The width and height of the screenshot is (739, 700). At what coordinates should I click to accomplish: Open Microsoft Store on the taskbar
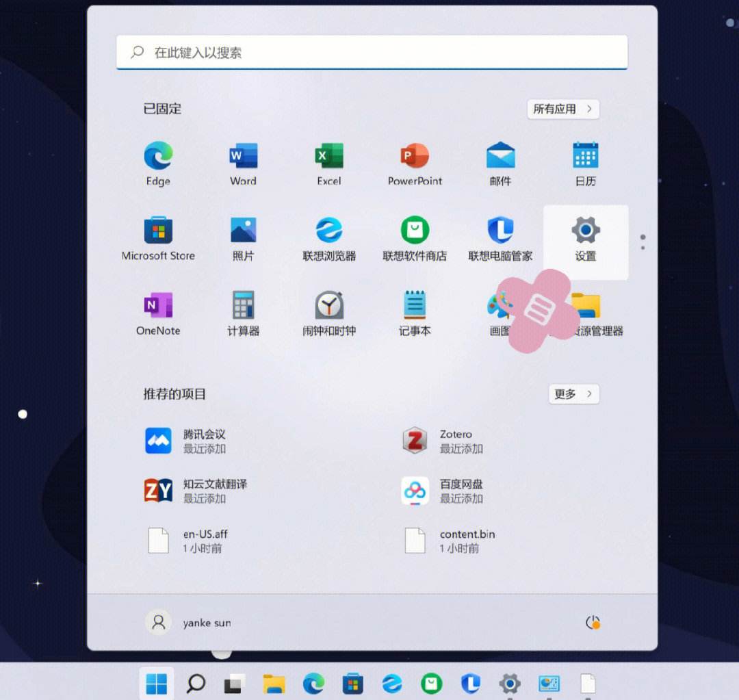coord(352,684)
